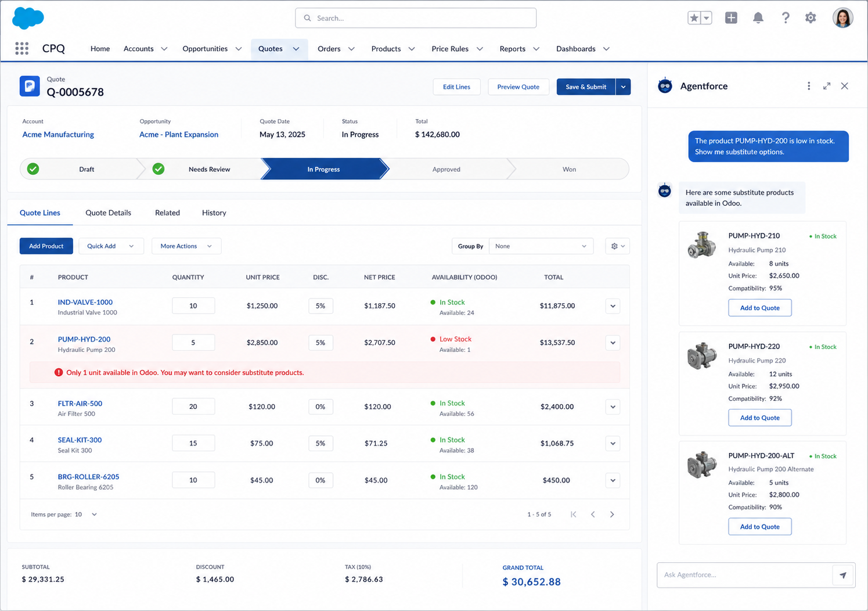Add PUMP-HYD-220 to the quote
Screen dimensions: 868x611
click(x=759, y=418)
